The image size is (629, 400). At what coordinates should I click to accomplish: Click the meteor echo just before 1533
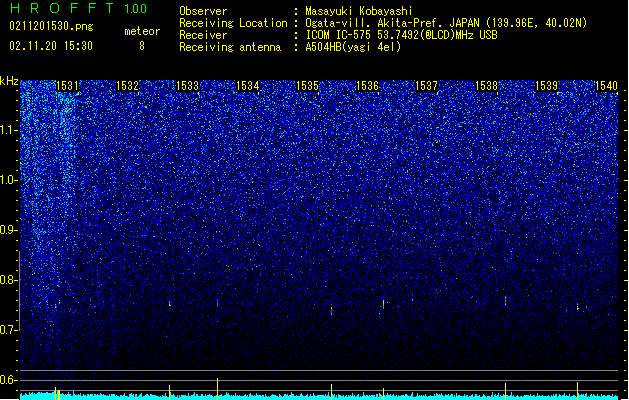(170, 304)
